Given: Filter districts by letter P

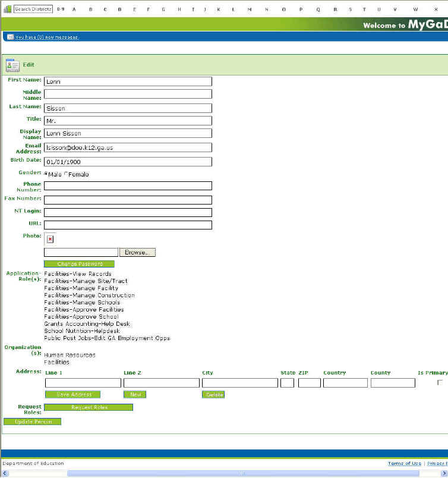Looking at the screenshot, I should [x=301, y=10].
